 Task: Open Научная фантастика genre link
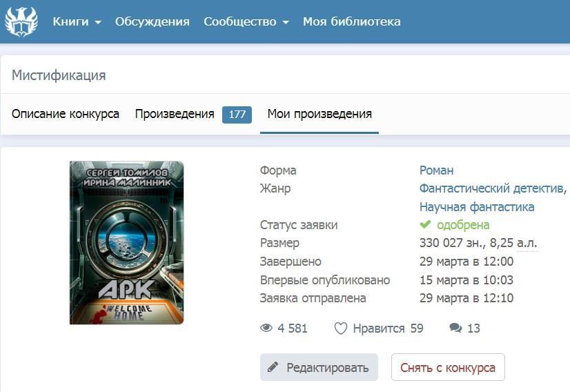pyautogui.click(x=477, y=207)
